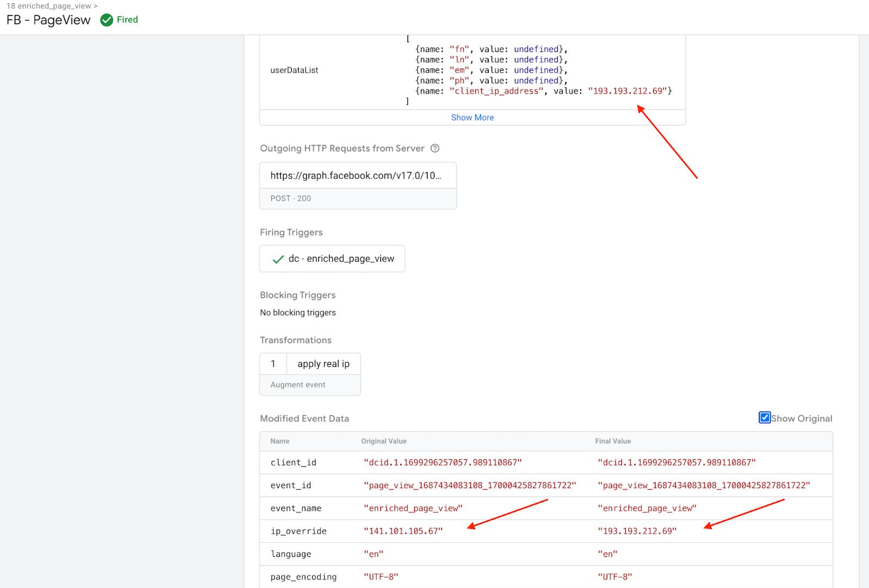The height and width of the screenshot is (588, 869).
Task: Select the final ip_override value "193.193.212.69"
Action: [637, 531]
